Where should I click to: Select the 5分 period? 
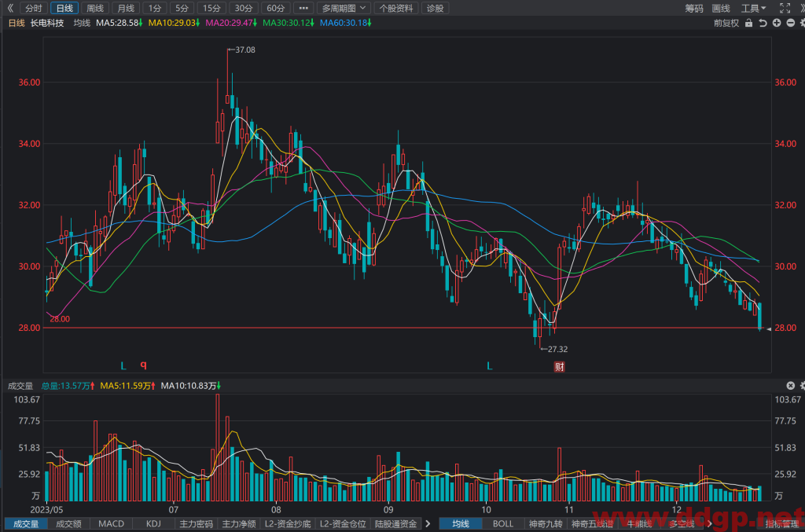point(182,8)
